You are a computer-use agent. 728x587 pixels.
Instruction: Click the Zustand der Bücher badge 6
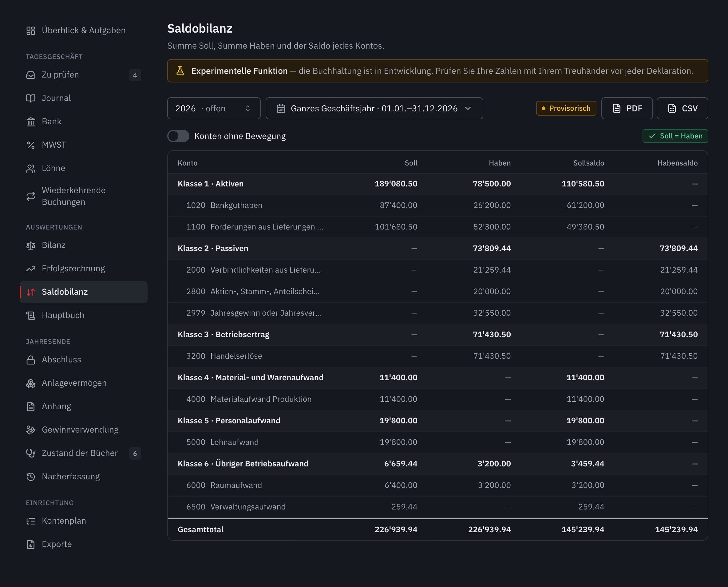(x=135, y=453)
